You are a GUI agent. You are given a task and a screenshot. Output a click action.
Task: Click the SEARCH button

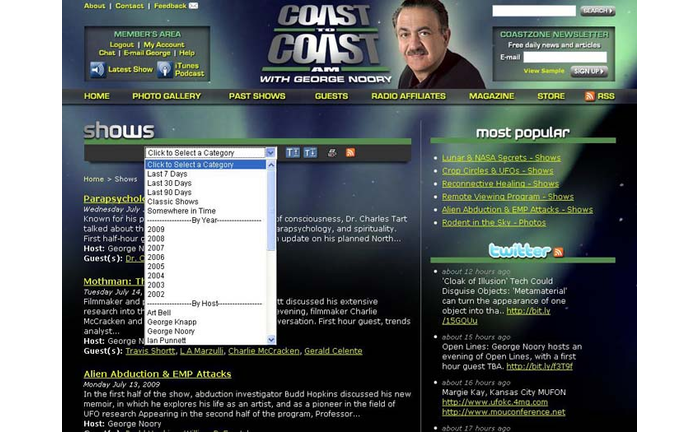(x=597, y=11)
